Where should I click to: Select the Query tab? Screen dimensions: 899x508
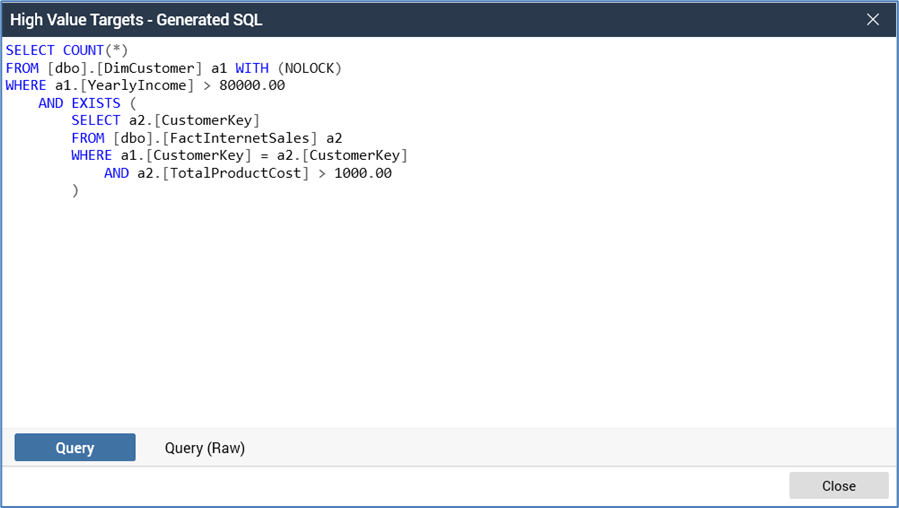click(75, 448)
